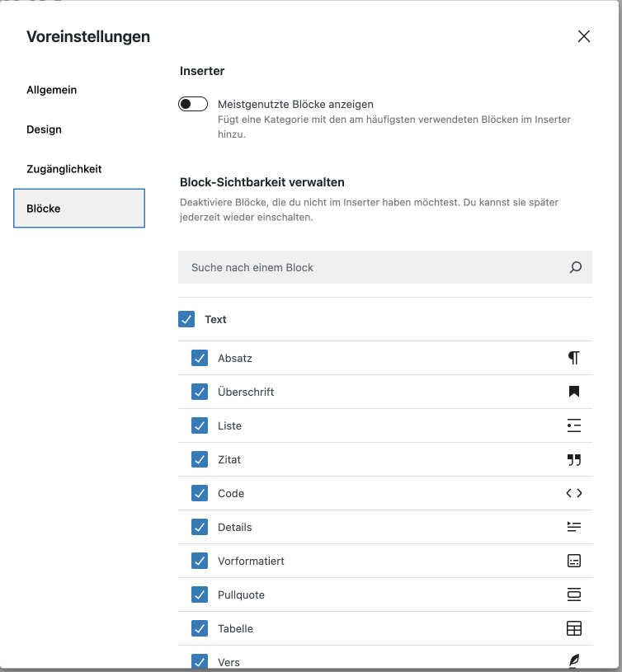Click the quotation marks icon beside Zitat
Screen dimensions: 622x672
pyautogui.click(x=574, y=459)
